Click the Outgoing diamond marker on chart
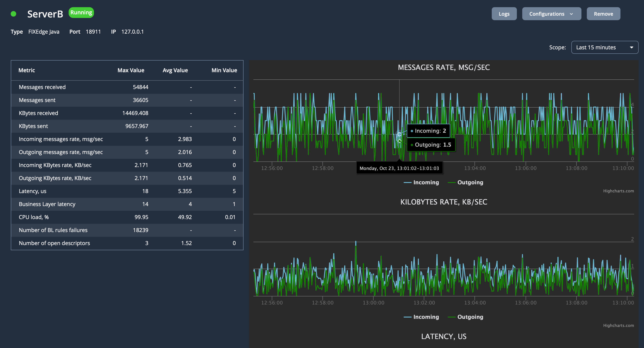This screenshot has height=348, width=644. tap(400, 141)
